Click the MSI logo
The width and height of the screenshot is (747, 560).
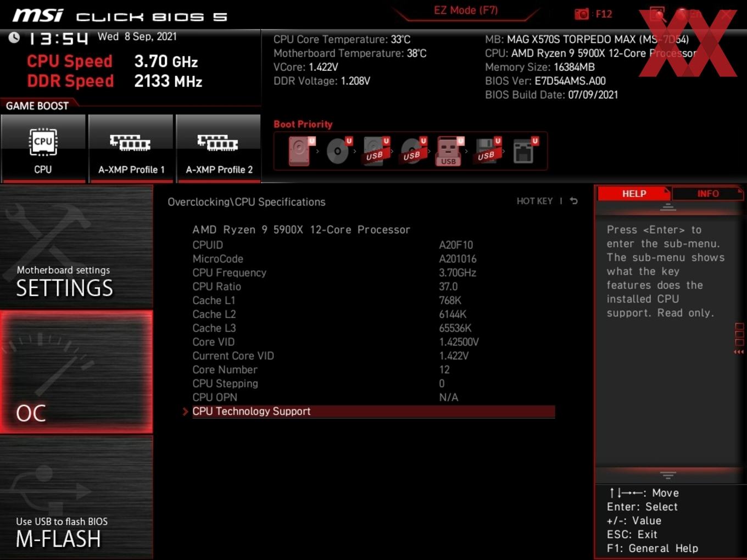(x=38, y=15)
